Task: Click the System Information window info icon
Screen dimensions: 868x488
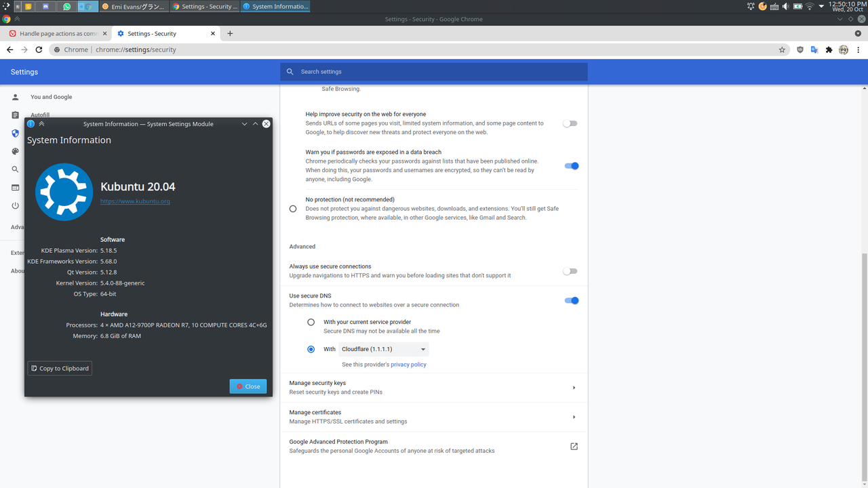Action: (31, 124)
